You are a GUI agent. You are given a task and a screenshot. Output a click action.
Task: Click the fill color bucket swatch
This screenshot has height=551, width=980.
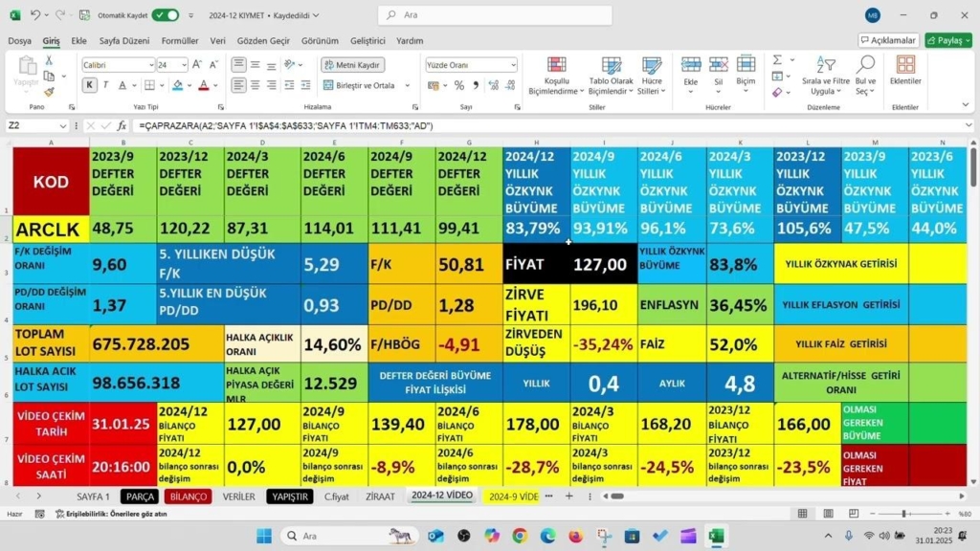177,85
